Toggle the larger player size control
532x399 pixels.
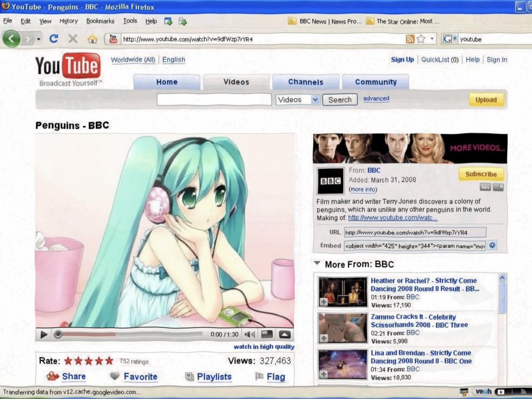pyautogui.click(x=267, y=335)
